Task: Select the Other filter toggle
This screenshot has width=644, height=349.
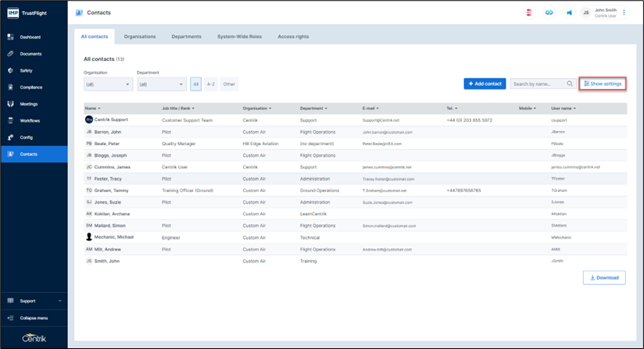Action: [229, 84]
